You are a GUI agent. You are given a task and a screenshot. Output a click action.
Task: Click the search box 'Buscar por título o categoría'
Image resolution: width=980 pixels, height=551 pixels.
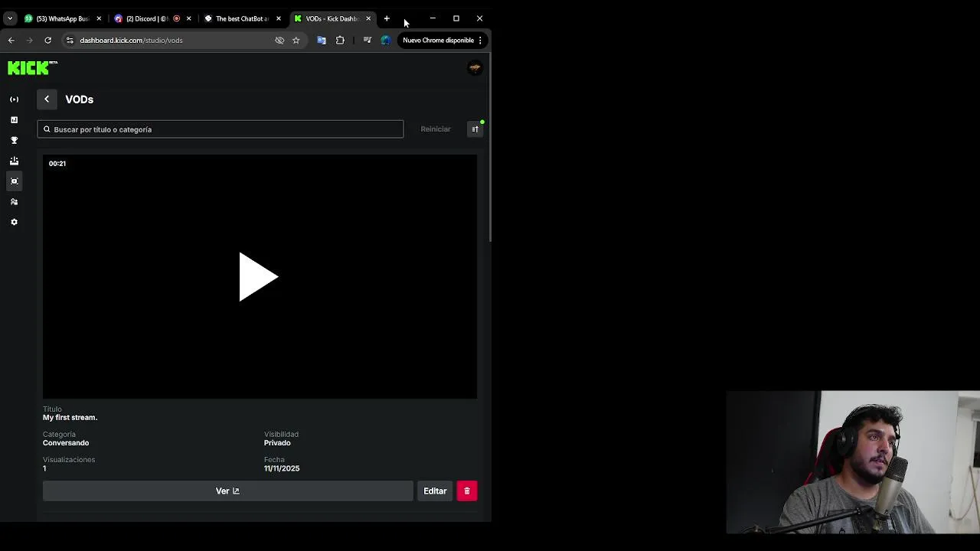[x=220, y=129]
